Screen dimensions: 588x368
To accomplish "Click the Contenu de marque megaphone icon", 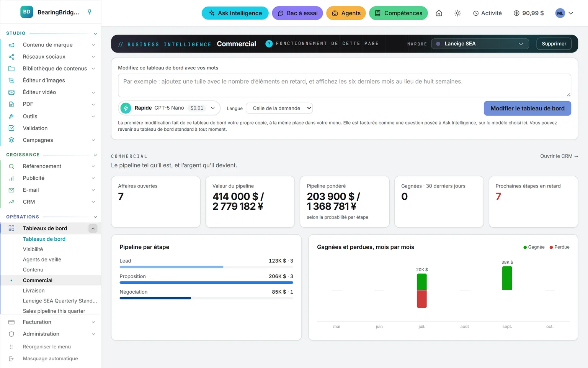I will [11, 45].
